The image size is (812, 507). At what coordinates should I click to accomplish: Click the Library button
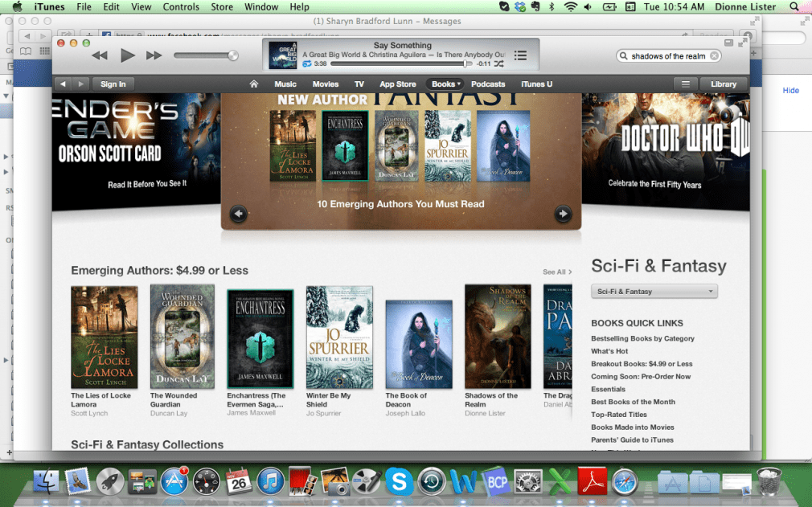click(724, 84)
